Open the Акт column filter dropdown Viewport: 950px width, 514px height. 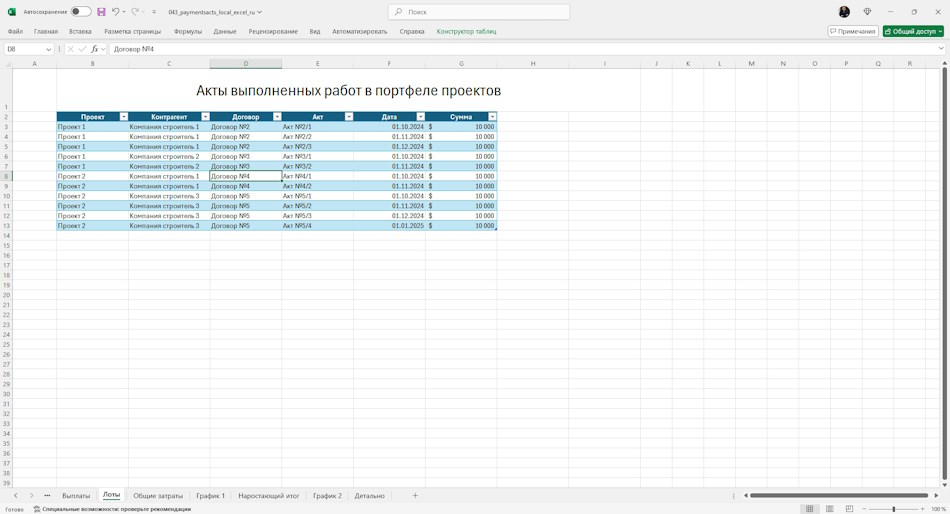click(349, 116)
